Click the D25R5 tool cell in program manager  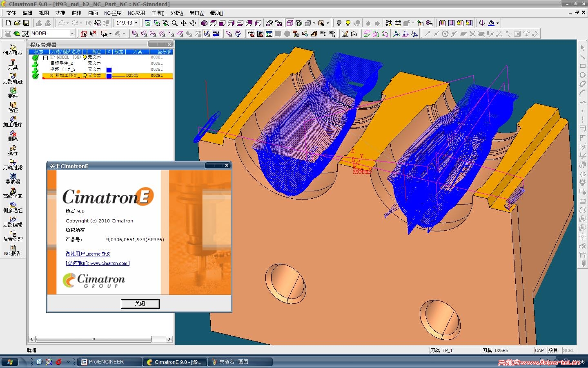pyautogui.click(x=132, y=76)
